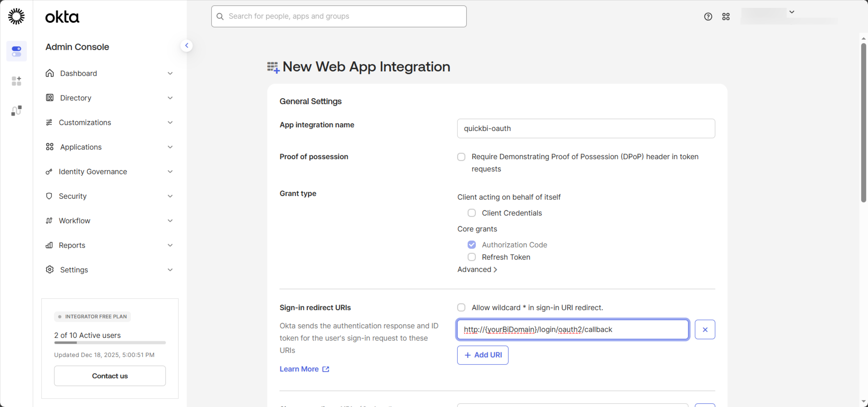Screen dimensions: 868x407
Task: Click the Okta sunburst logo icon
Action: (x=17, y=17)
